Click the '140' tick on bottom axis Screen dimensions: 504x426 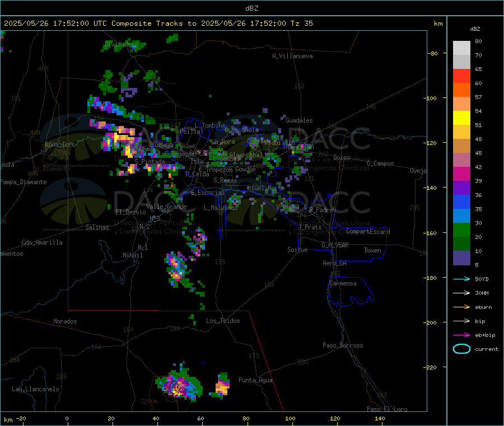coord(380,418)
